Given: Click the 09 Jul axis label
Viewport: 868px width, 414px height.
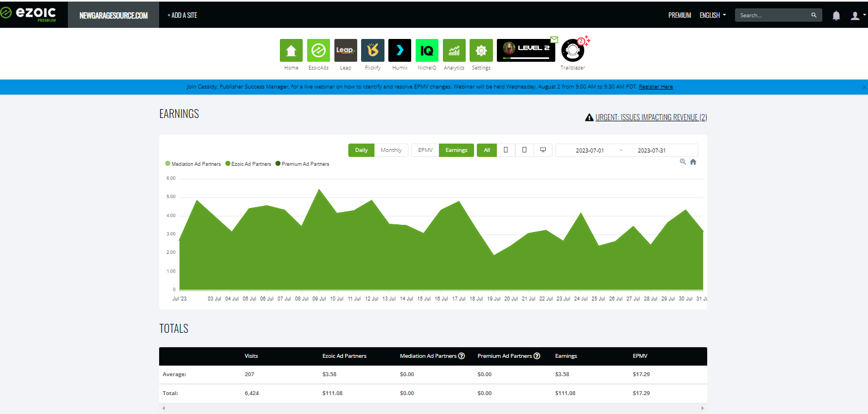Looking at the screenshot, I should point(319,299).
